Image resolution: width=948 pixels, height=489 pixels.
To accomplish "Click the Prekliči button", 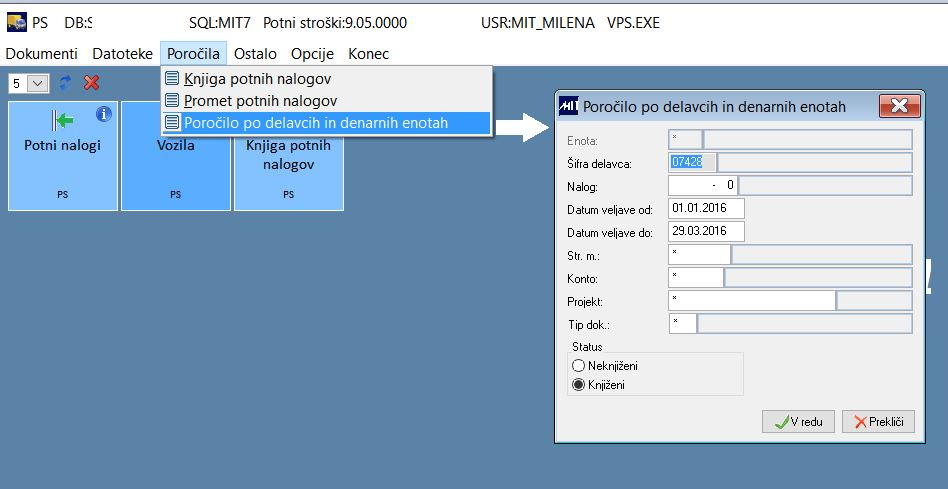I will pyautogui.click(x=878, y=421).
